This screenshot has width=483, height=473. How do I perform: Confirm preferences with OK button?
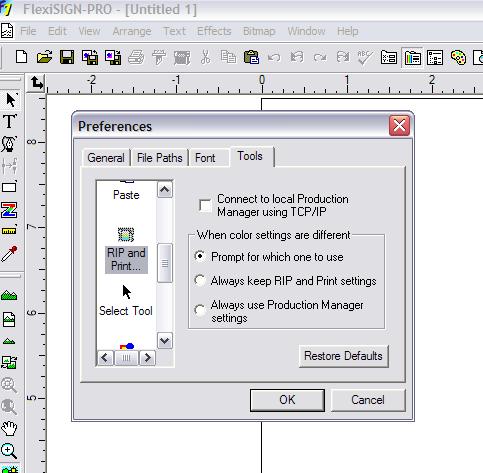coord(287,400)
